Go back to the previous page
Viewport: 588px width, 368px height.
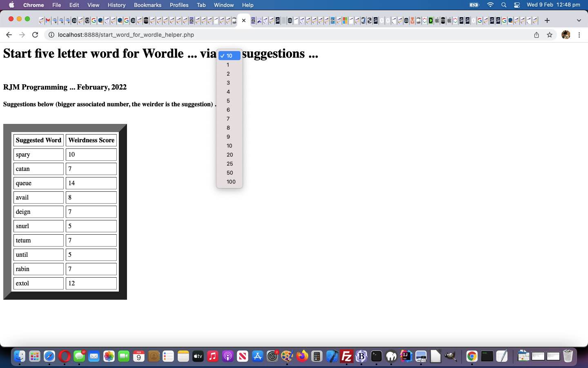tap(9, 35)
